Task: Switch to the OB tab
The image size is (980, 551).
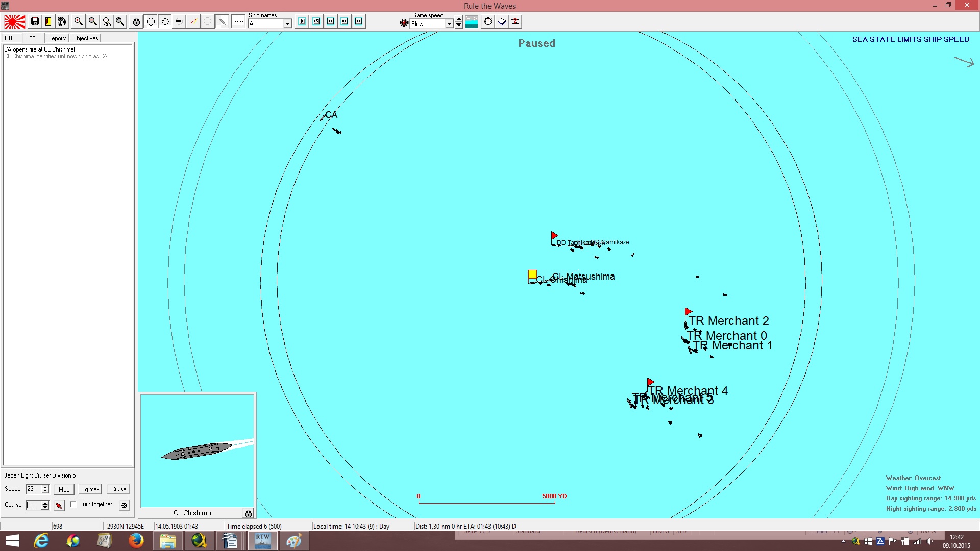Action: [x=9, y=38]
